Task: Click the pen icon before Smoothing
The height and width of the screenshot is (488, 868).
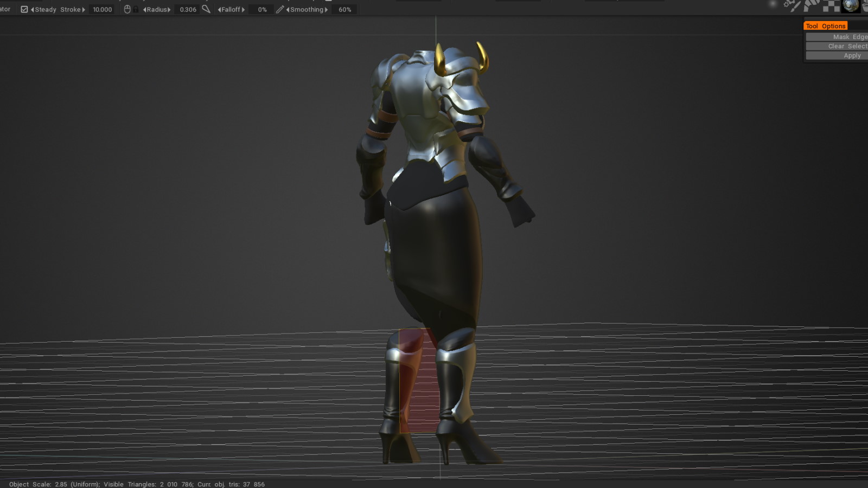Action: 280,9
